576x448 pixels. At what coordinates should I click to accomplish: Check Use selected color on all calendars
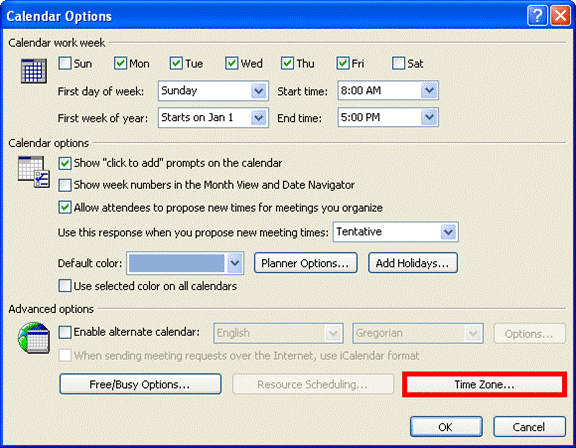pos(65,286)
